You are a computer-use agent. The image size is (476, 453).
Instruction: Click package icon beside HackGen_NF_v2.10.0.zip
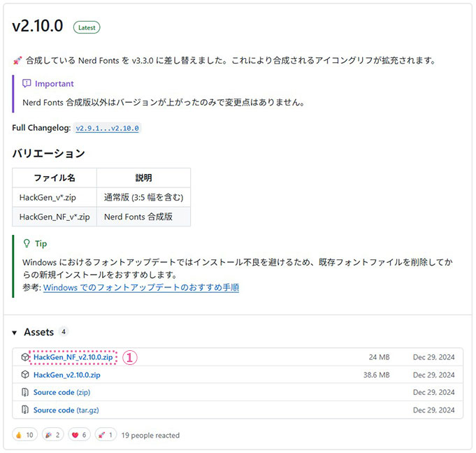25,357
